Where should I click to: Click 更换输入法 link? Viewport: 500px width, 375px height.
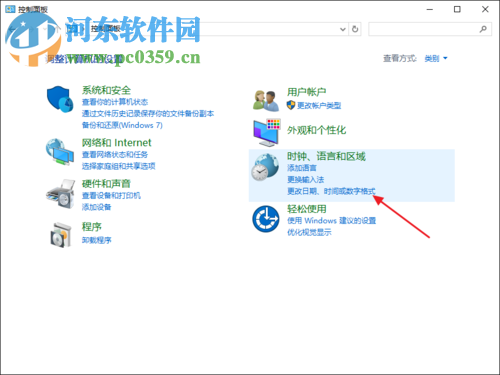point(305,180)
